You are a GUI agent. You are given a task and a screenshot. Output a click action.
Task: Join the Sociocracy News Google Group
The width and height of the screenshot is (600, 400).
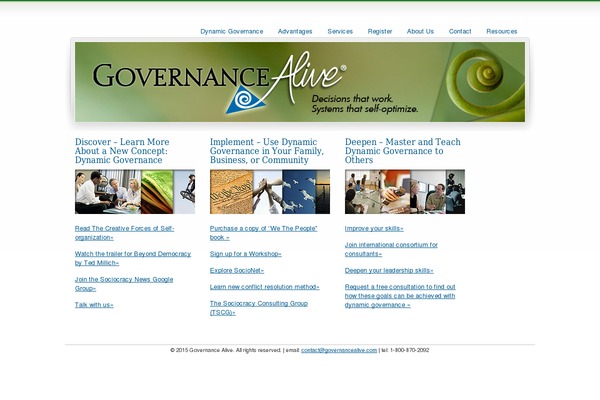coord(124,284)
